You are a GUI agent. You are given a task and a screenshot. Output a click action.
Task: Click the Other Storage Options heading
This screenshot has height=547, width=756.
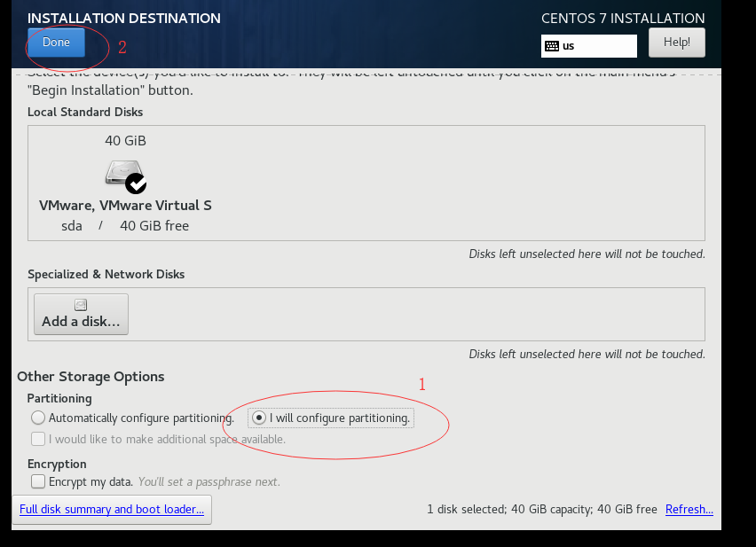(91, 377)
